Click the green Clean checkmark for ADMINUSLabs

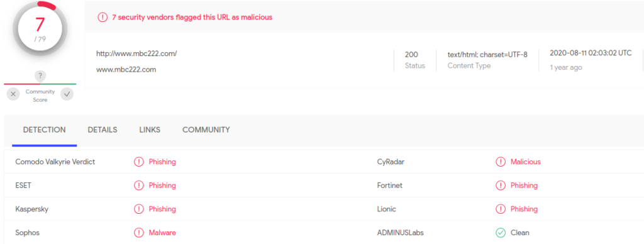[x=501, y=233]
